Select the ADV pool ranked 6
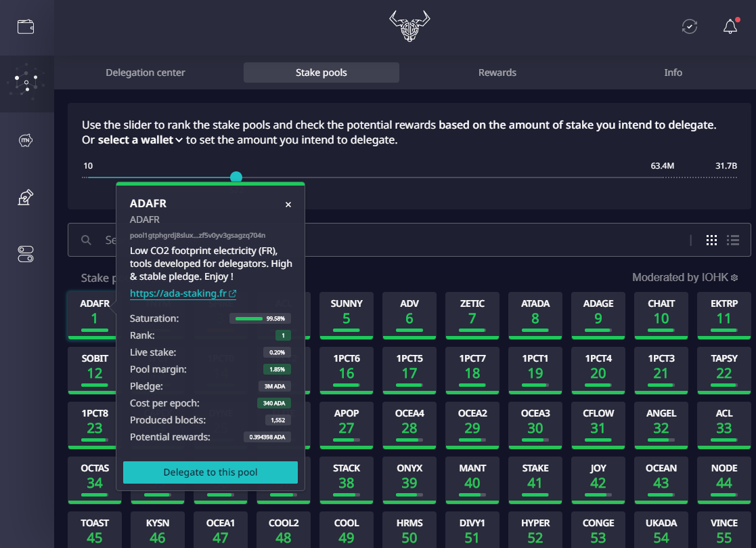 tap(409, 316)
